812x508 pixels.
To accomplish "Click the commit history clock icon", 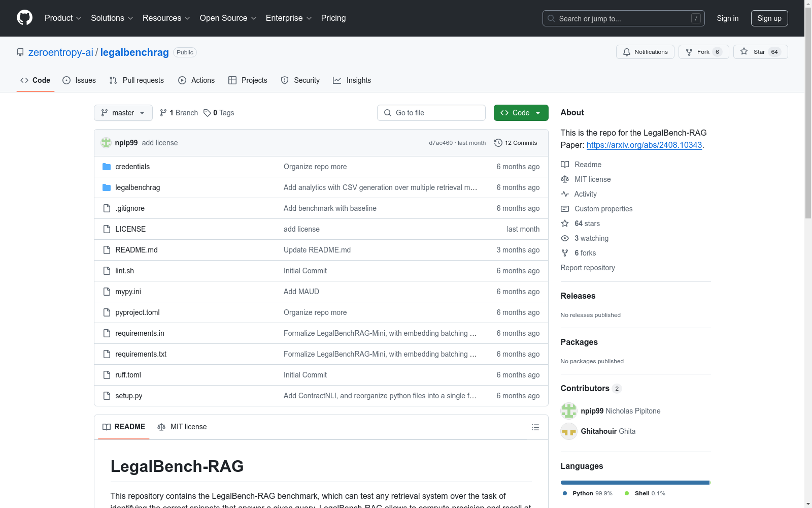I will tap(498, 143).
